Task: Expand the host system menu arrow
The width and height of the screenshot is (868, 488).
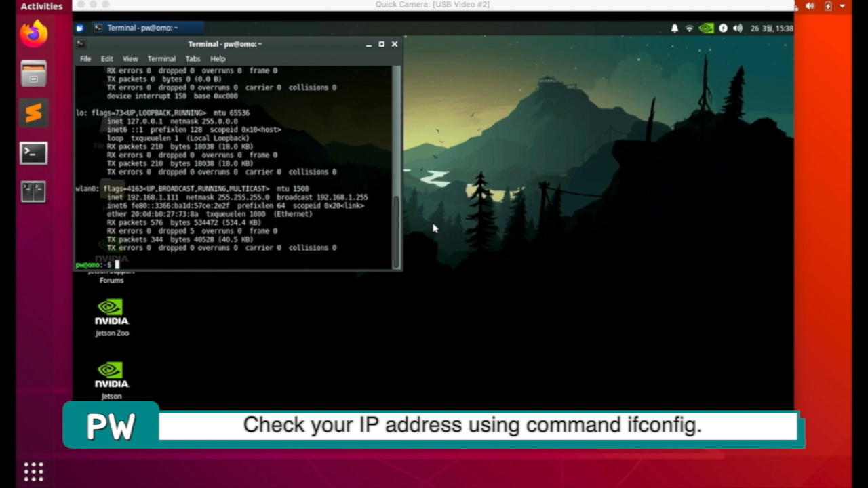Action: [843, 6]
